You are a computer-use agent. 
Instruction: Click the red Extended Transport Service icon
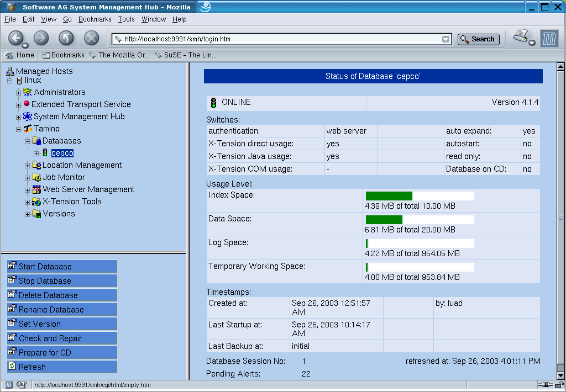[27, 104]
